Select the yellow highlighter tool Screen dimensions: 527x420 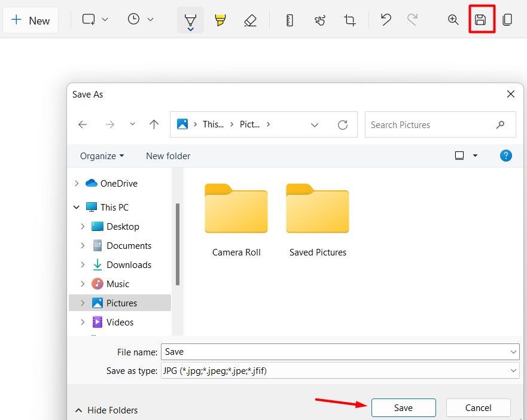[220, 20]
